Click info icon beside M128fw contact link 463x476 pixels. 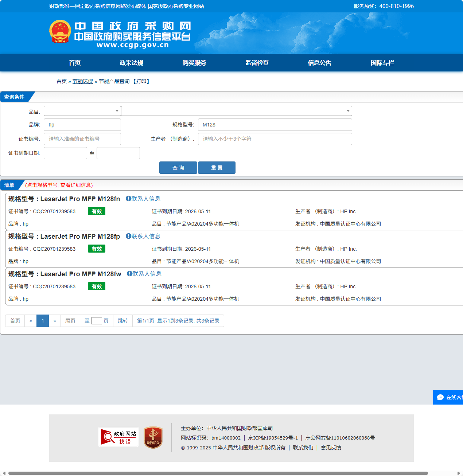129,273
